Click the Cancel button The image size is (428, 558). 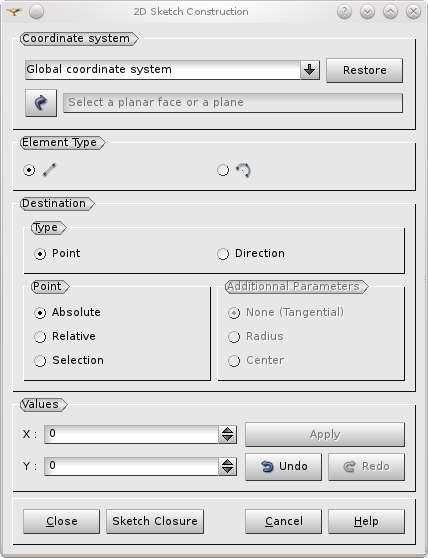(x=283, y=521)
